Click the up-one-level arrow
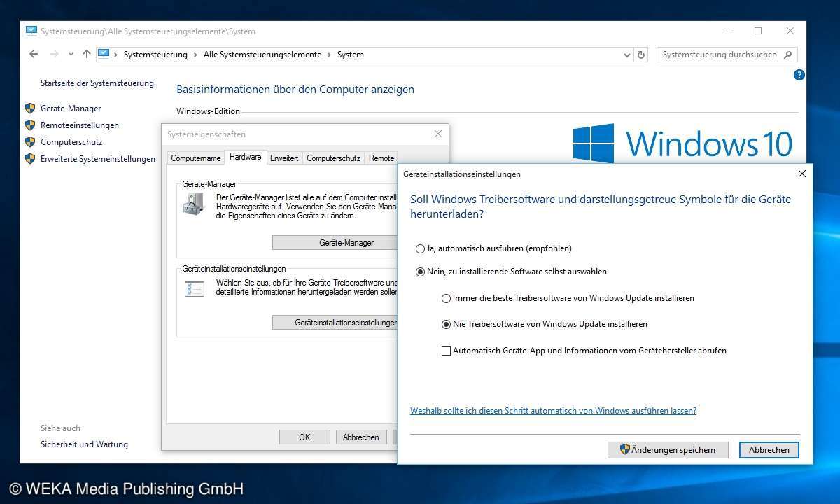 tap(87, 54)
